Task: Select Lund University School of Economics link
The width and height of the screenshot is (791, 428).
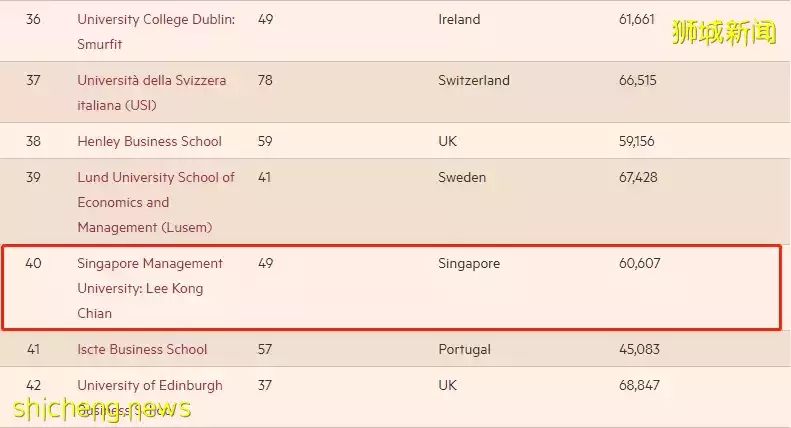Action: [156, 177]
